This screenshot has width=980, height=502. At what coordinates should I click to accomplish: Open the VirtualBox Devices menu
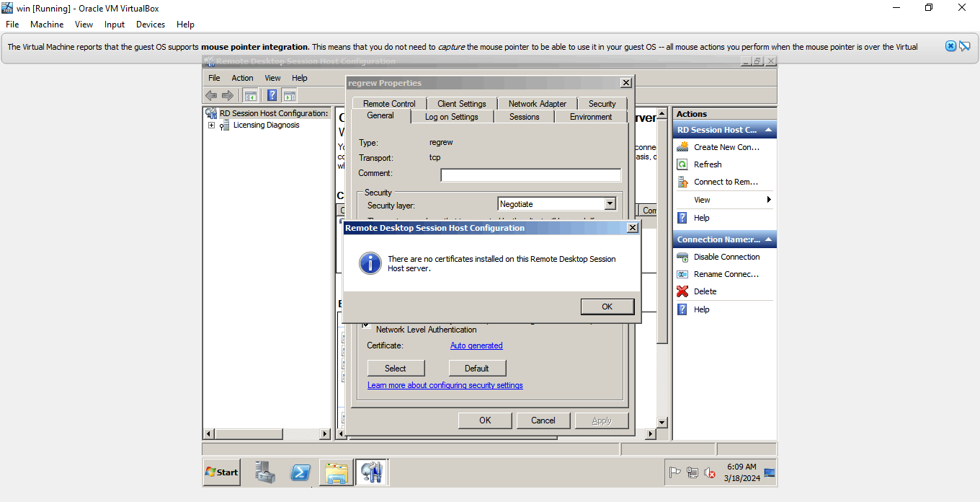pyautogui.click(x=151, y=25)
